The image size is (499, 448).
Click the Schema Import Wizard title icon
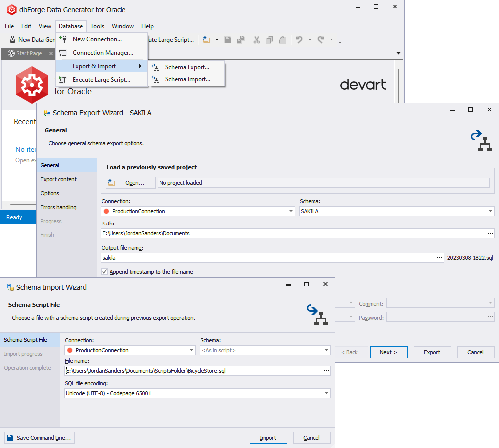[10, 288]
